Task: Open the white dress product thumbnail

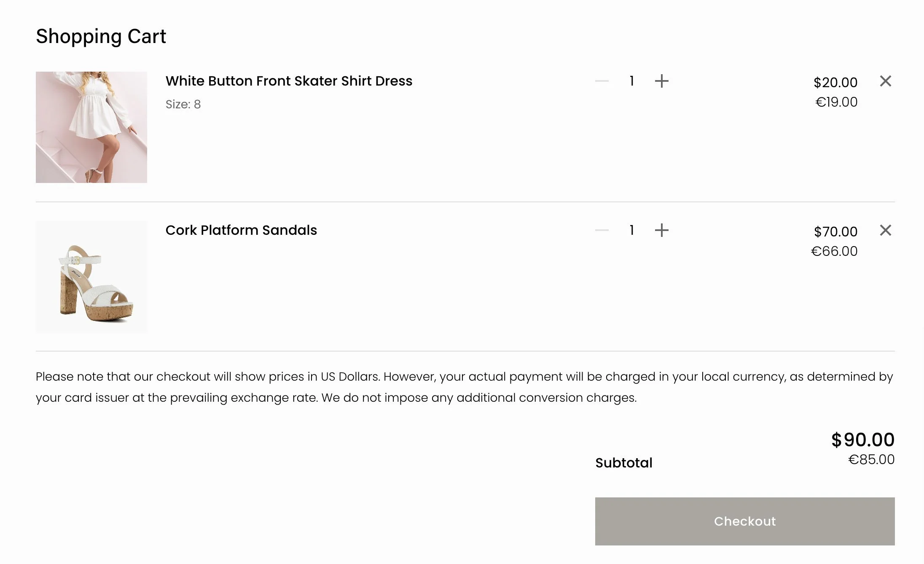Action: click(91, 127)
